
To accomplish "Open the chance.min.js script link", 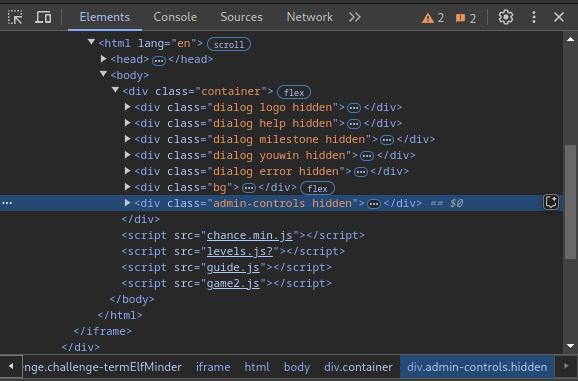I will (x=250, y=235).
